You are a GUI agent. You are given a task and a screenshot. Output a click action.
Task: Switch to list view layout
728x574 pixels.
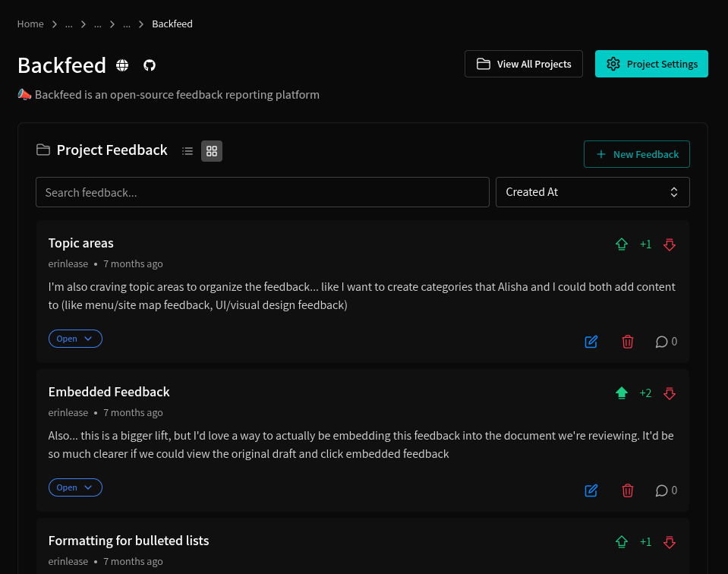pyautogui.click(x=188, y=151)
